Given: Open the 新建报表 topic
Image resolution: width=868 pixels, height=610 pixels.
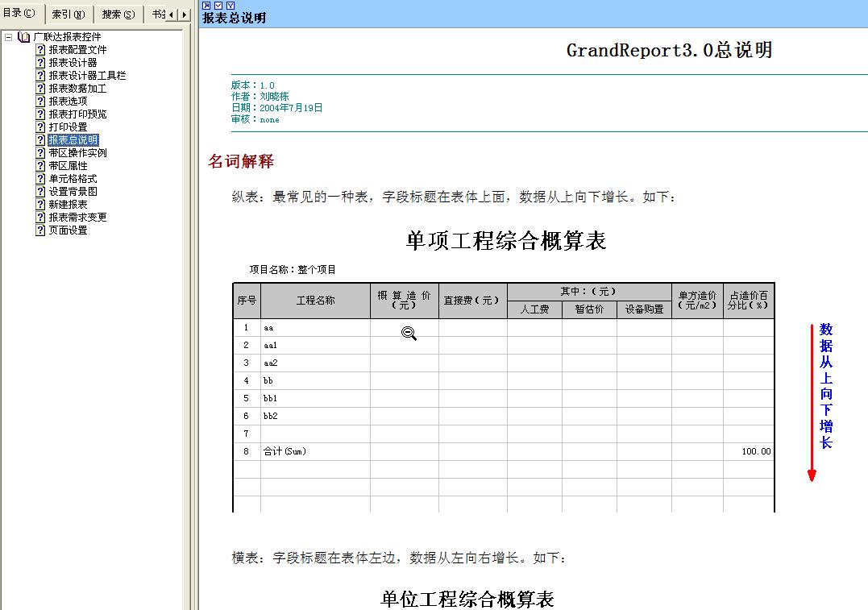Looking at the screenshot, I should pos(68,204).
